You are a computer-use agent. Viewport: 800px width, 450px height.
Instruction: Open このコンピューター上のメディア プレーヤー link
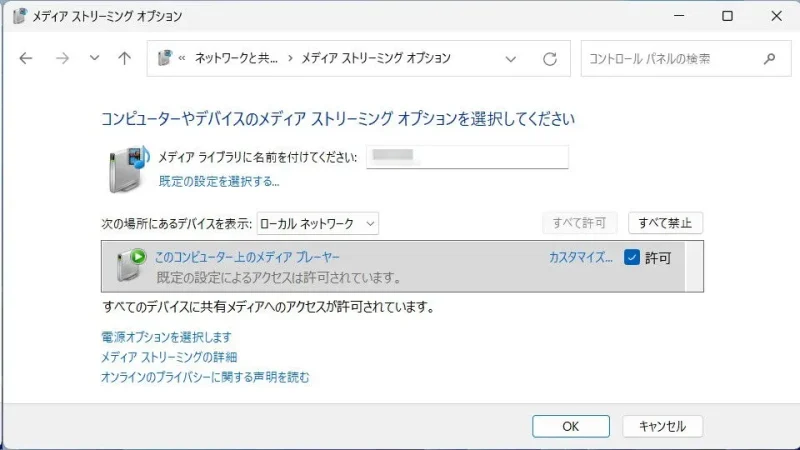pyautogui.click(x=247, y=257)
